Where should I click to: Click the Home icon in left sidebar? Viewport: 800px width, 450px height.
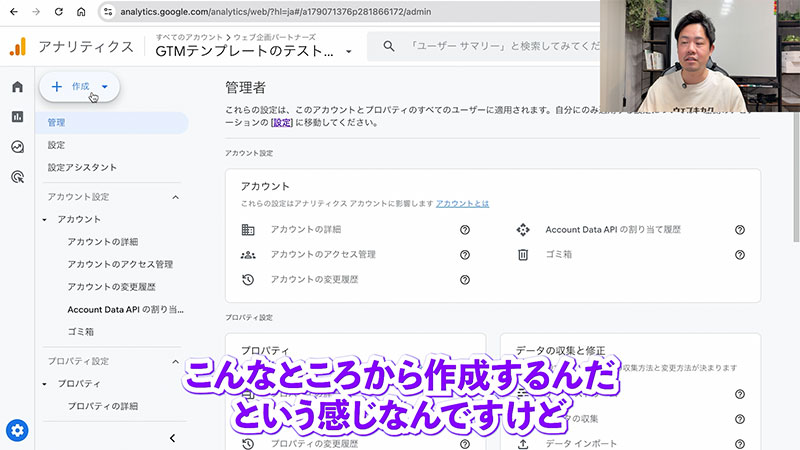pos(17,87)
